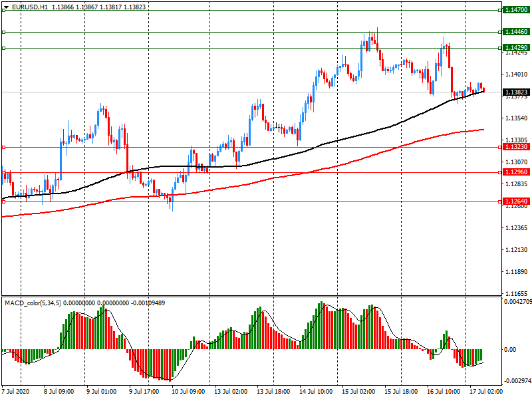This screenshot has height=399, width=532.
Task: Click the MACD_color(5,34,5) indicator label
Action: click(33, 303)
